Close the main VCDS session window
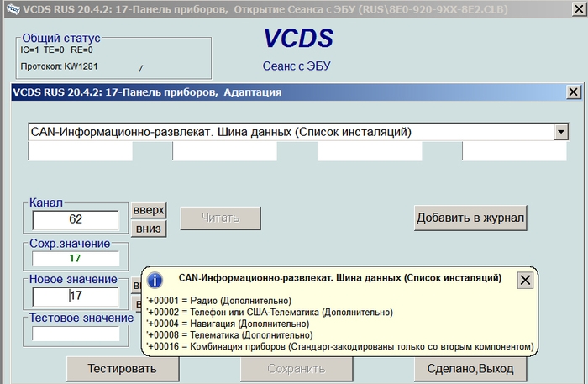588x384 pixels. coord(579,8)
